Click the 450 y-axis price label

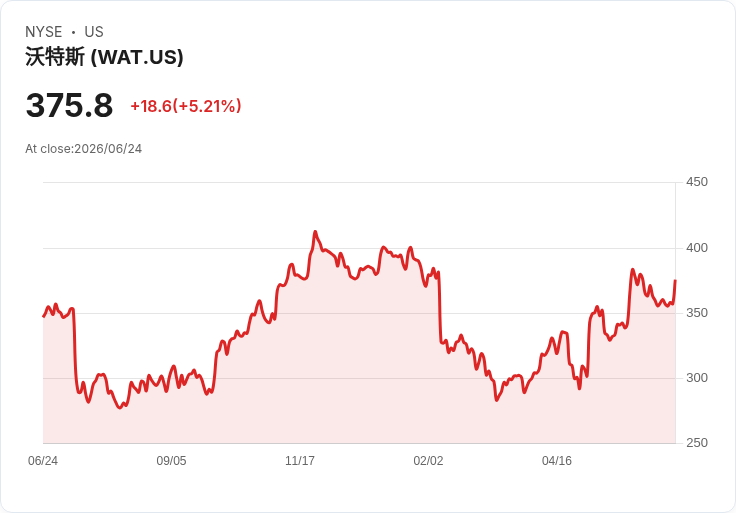point(697,182)
